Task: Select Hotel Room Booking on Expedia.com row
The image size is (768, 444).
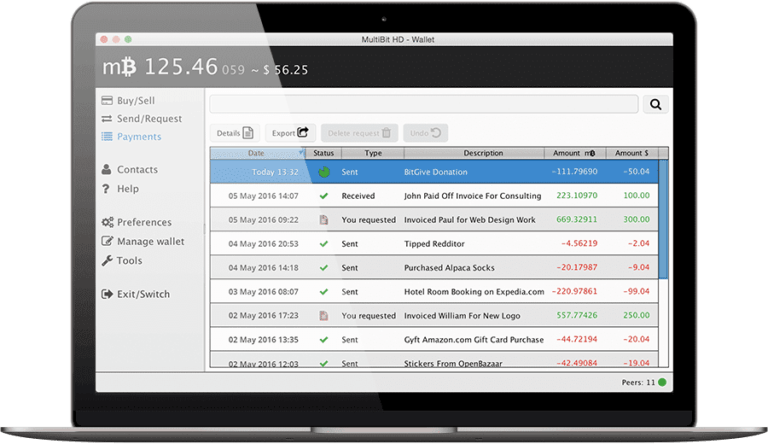Action: click(434, 292)
